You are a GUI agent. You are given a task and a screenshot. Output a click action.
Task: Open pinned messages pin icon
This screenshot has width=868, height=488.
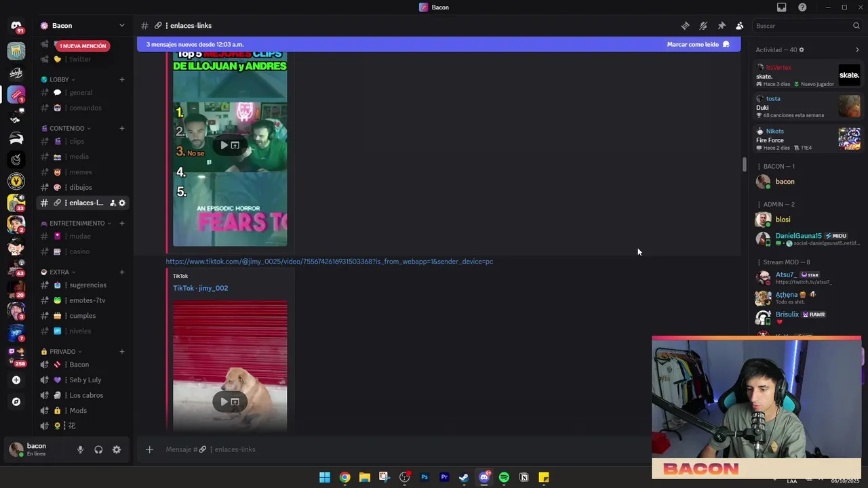point(722,26)
